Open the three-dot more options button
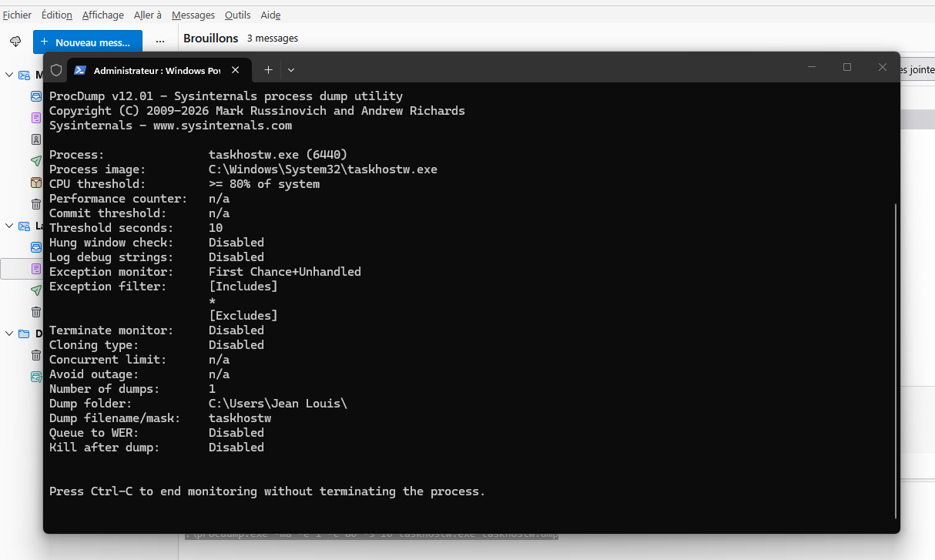The height and width of the screenshot is (560, 935). [160, 42]
